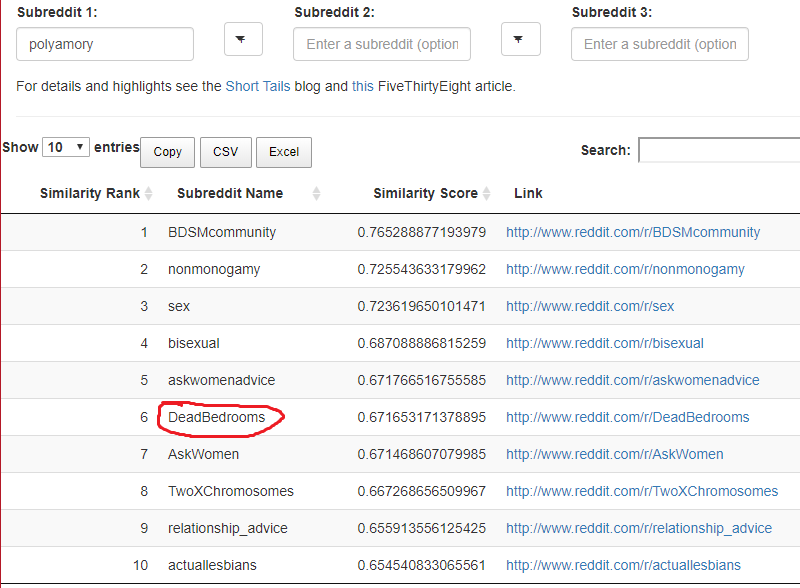Export table with Excel button
Screen dimensions: 800x588
coord(284,152)
